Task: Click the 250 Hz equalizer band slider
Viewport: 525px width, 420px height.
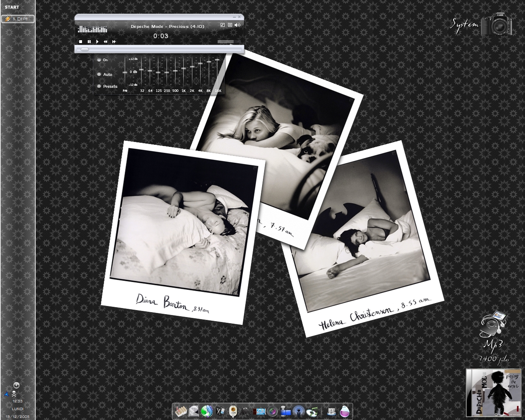Action: pyautogui.click(x=167, y=72)
